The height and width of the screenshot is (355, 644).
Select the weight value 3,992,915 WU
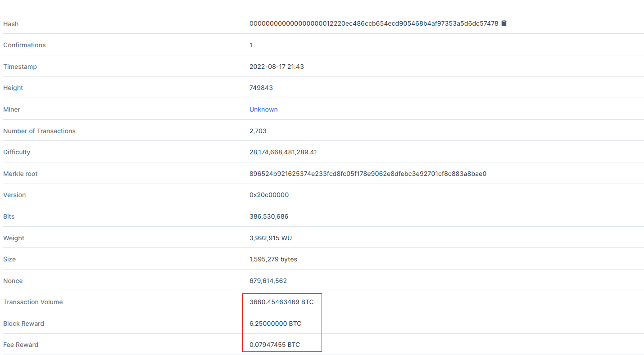[x=271, y=238]
